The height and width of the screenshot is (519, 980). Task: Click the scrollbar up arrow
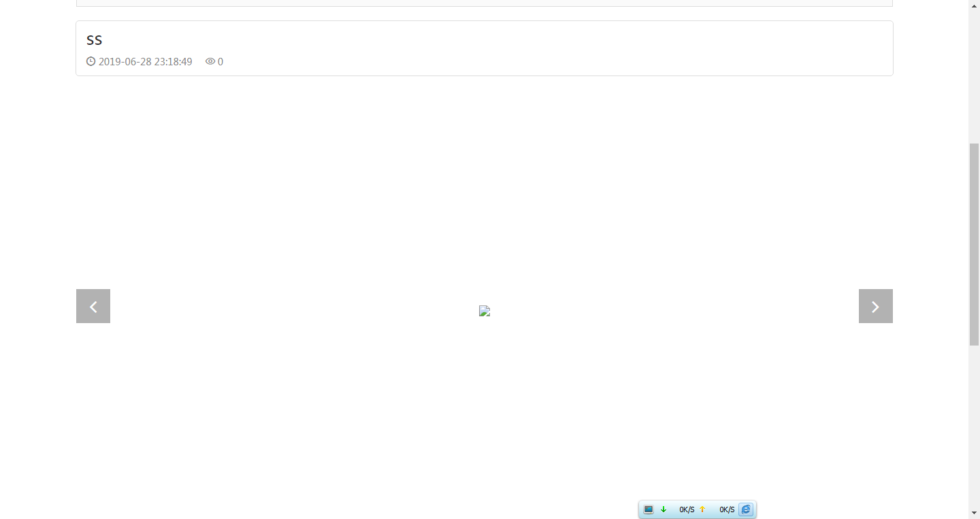(974, 5)
